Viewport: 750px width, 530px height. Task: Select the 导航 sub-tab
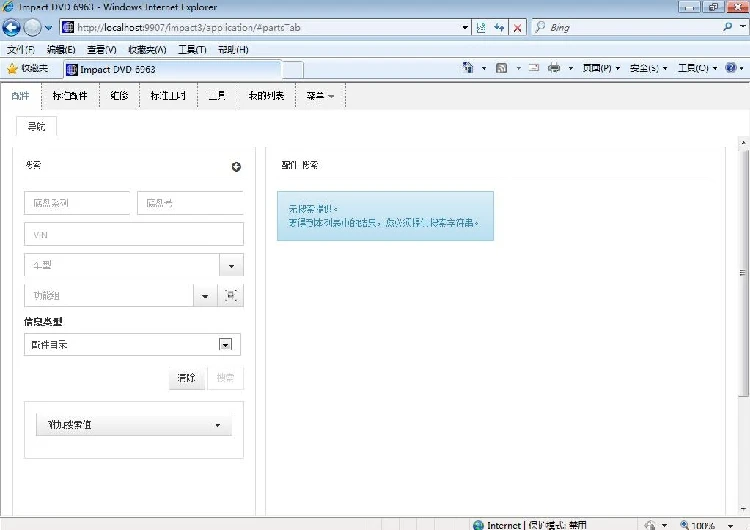[36, 127]
